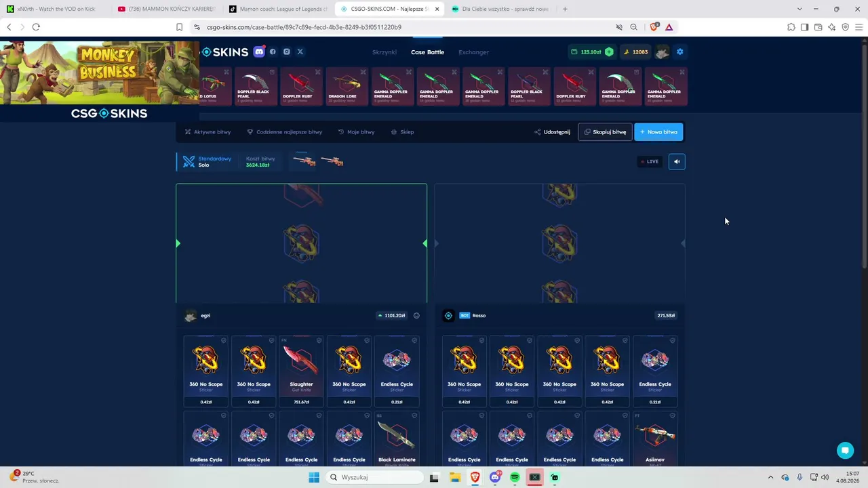
Task: Open the Brave Shields icon
Action: [654, 27]
